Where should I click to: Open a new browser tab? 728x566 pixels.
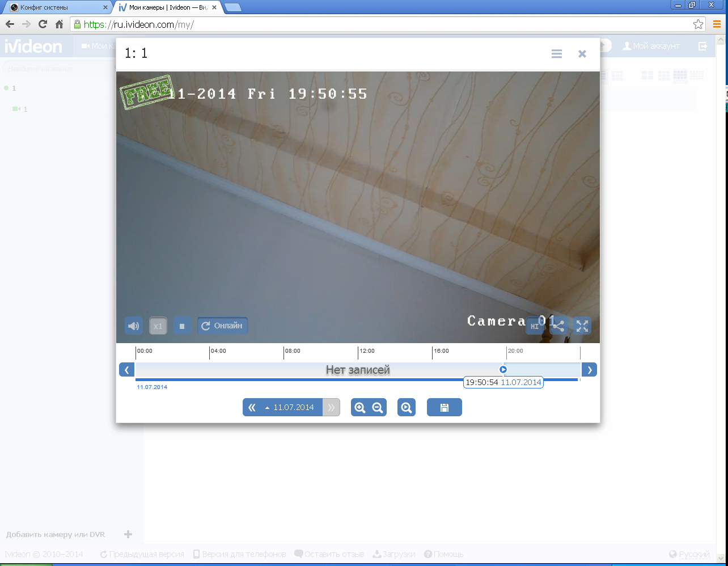[233, 7]
